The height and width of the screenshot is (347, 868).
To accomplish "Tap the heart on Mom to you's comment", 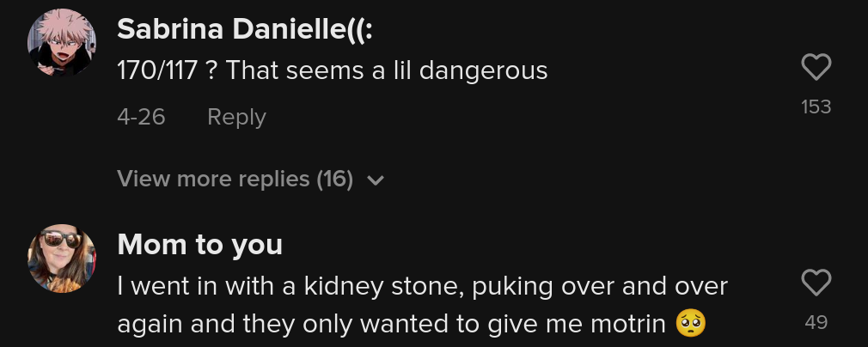I will pyautogui.click(x=816, y=283).
